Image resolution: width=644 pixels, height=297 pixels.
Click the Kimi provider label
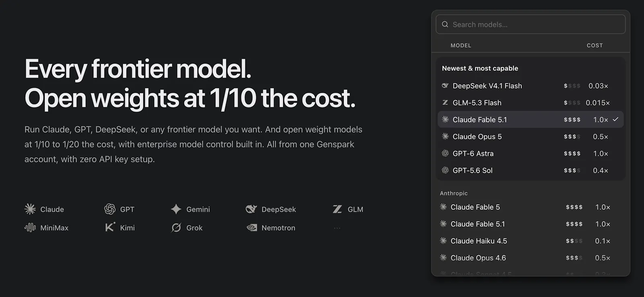[127, 228]
